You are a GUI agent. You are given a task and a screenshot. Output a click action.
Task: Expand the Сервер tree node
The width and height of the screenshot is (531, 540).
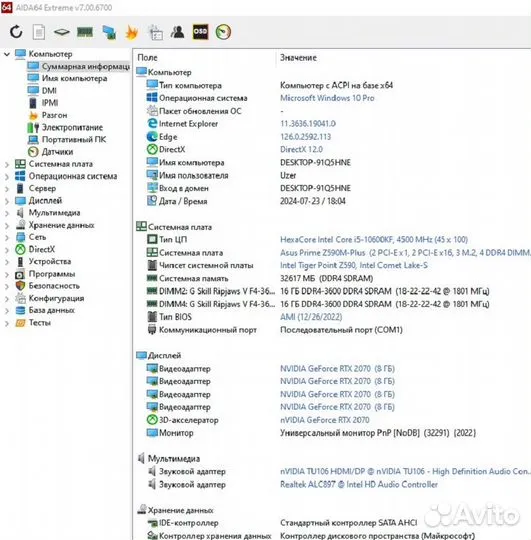[7, 189]
